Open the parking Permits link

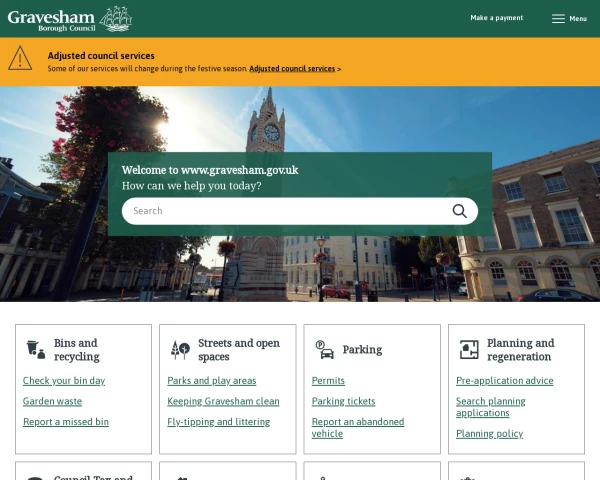click(x=328, y=380)
